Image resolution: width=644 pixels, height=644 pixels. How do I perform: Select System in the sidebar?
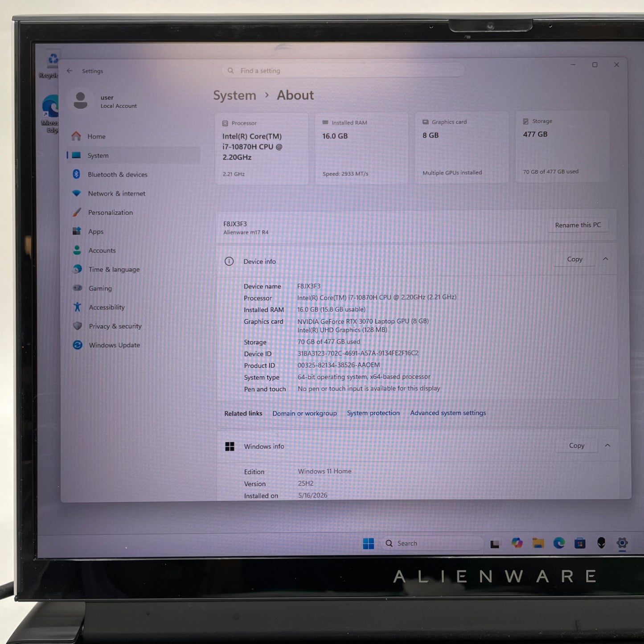click(133, 156)
